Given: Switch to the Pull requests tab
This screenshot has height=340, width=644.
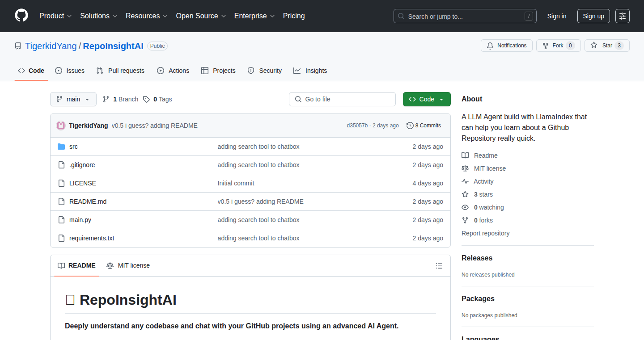Looking at the screenshot, I should pos(120,71).
